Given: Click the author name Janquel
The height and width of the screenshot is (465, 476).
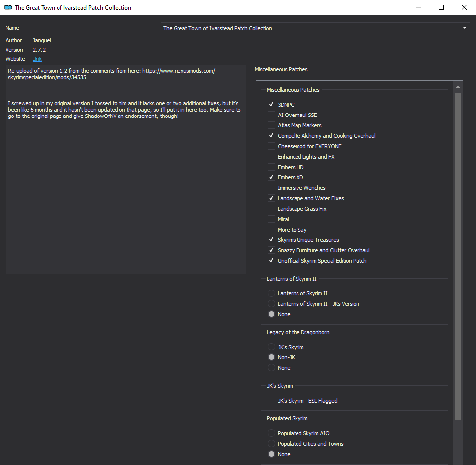Looking at the screenshot, I should point(42,40).
